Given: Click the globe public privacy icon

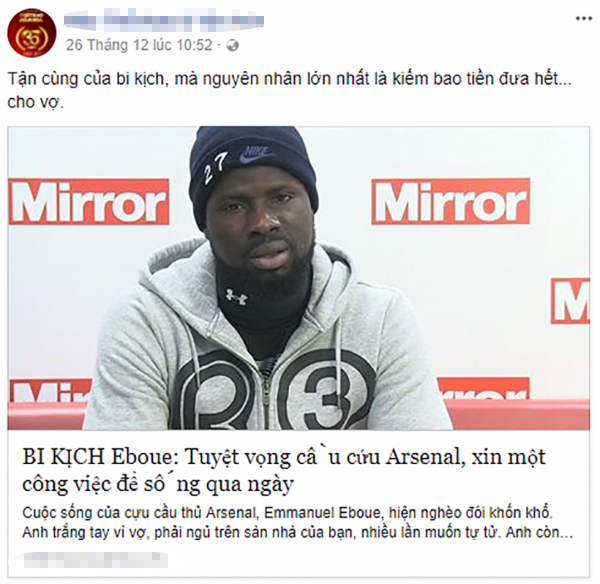Looking at the screenshot, I should [233, 46].
